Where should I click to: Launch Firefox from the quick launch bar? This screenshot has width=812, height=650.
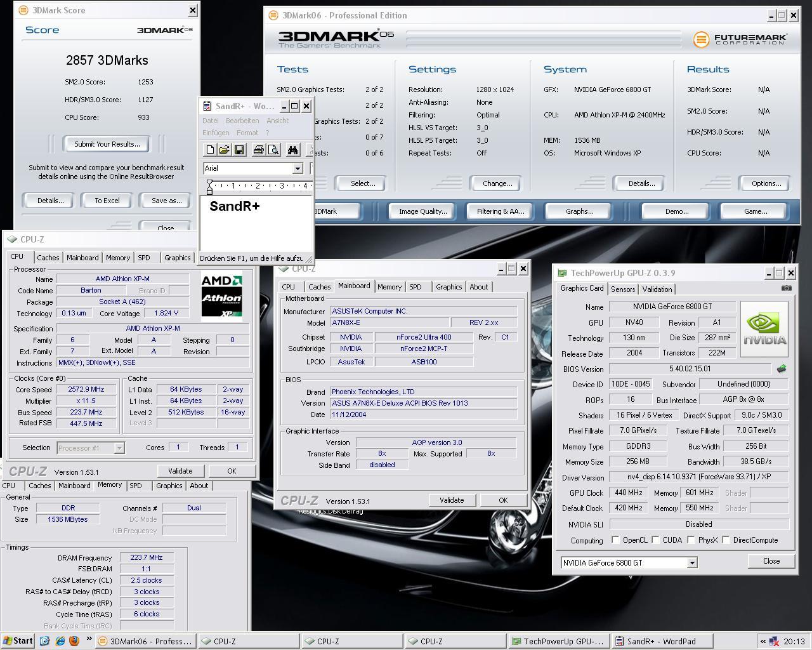(74, 641)
